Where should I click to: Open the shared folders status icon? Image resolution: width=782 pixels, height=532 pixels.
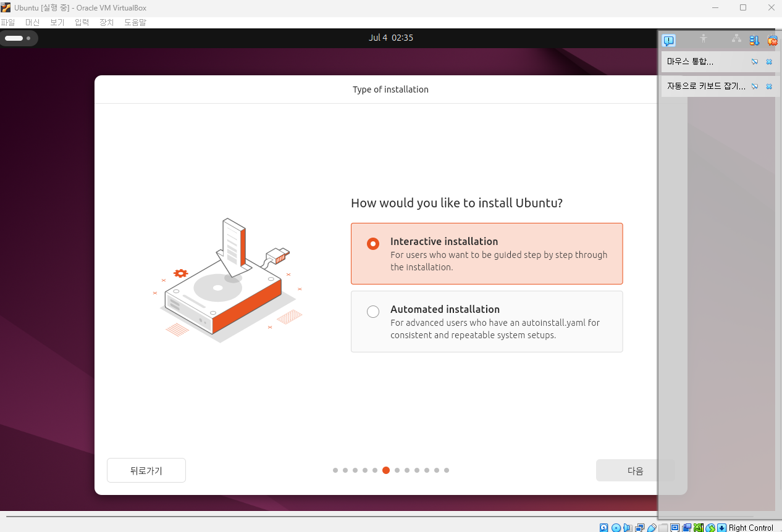click(x=663, y=528)
